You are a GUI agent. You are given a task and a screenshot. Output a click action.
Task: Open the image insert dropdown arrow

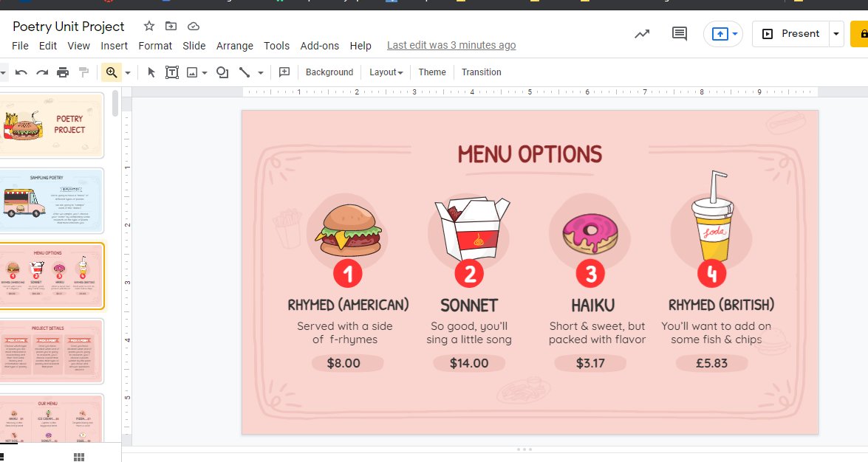[205, 72]
